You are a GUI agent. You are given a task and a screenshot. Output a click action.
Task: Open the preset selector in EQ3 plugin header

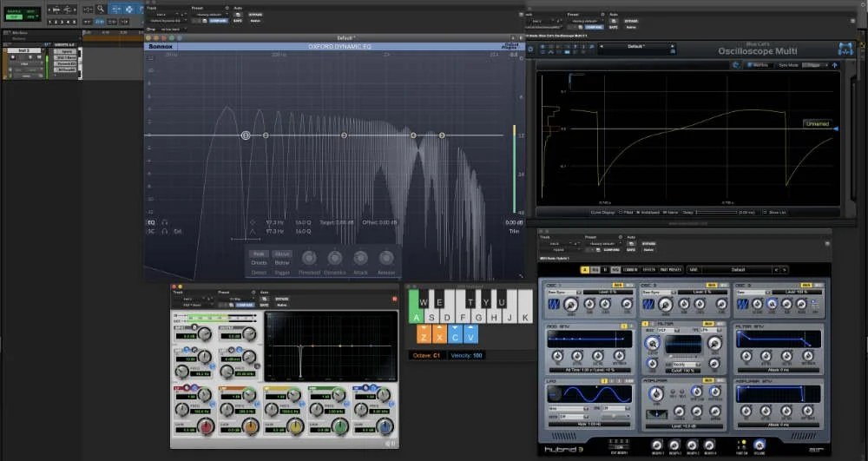[x=236, y=300]
